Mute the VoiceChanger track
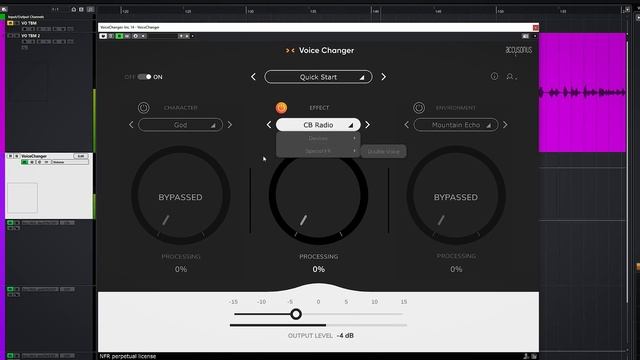The image size is (640, 360). tap(11, 156)
